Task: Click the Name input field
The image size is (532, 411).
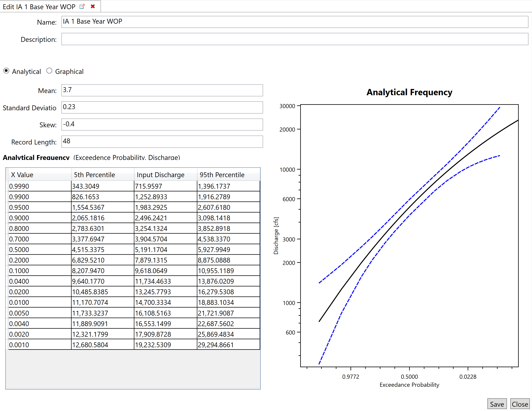Action: coord(295,22)
